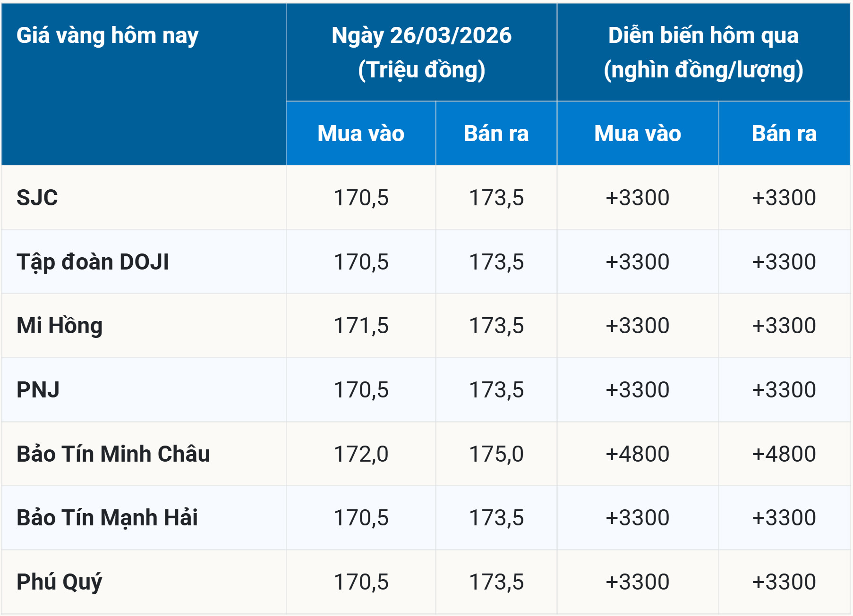The height and width of the screenshot is (616, 853).
Task: Click the Bảo Tín Mạnh Hải name
Action: [x=107, y=518]
